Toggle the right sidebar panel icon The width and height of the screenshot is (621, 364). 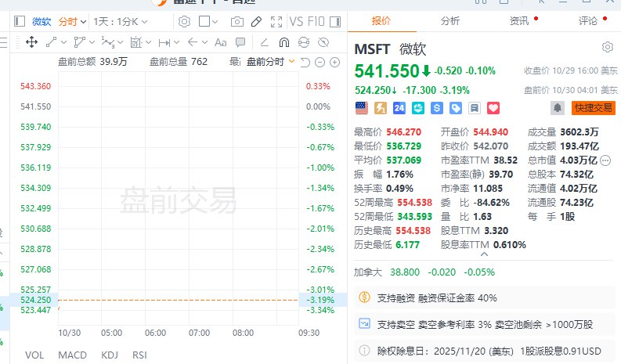click(335, 21)
